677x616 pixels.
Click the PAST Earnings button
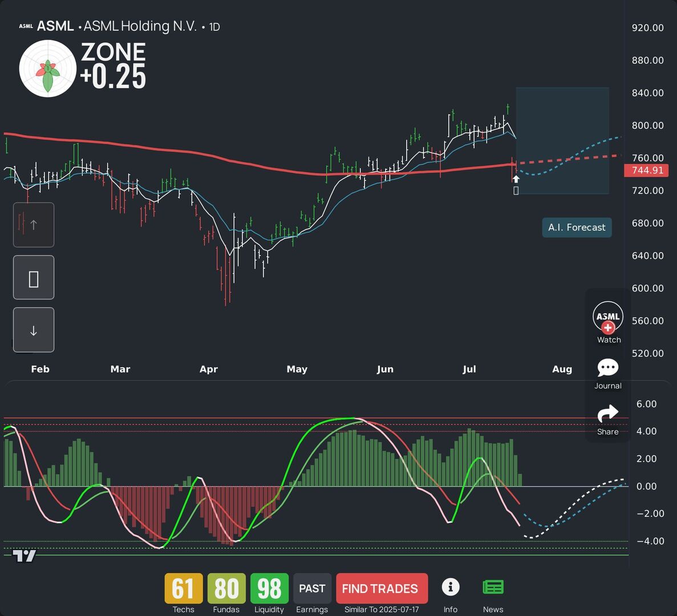(x=312, y=589)
